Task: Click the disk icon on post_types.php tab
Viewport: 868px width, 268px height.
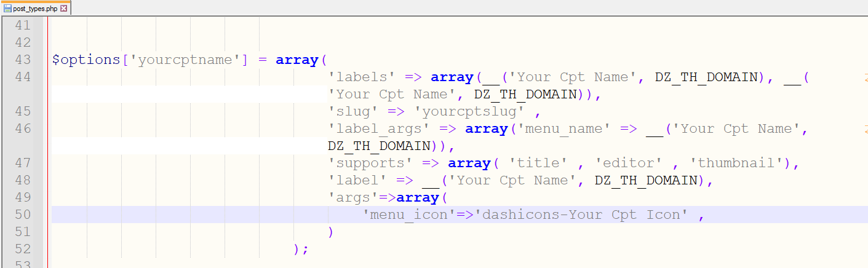Action: point(7,9)
